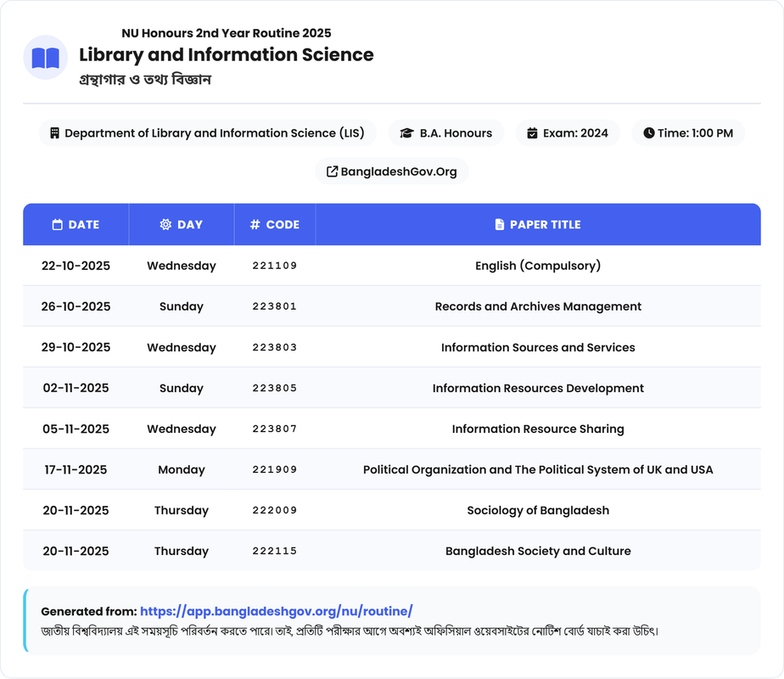The width and height of the screenshot is (784, 679).
Task: Select date cell 17-11-2025
Action: coord(76,469)
